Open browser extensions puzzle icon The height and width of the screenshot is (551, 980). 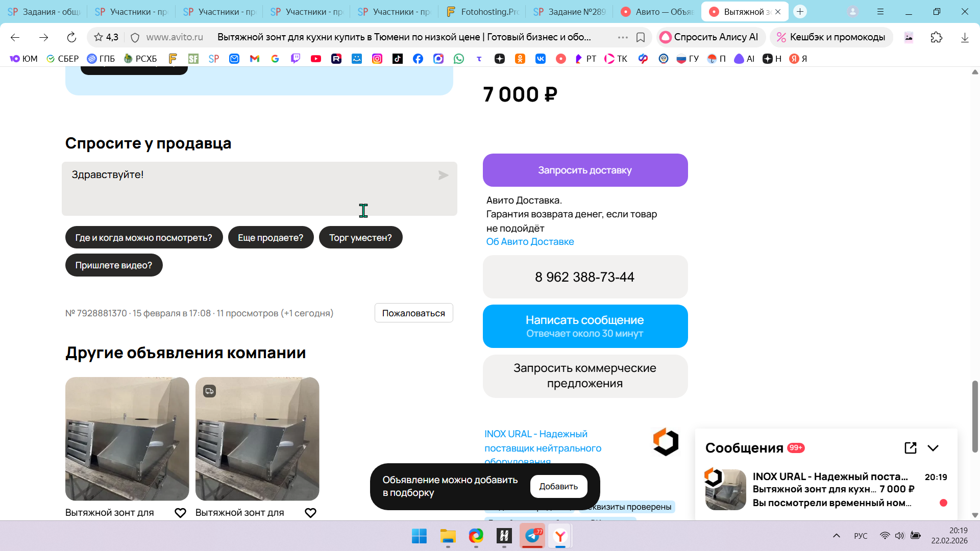click(936, 37)
